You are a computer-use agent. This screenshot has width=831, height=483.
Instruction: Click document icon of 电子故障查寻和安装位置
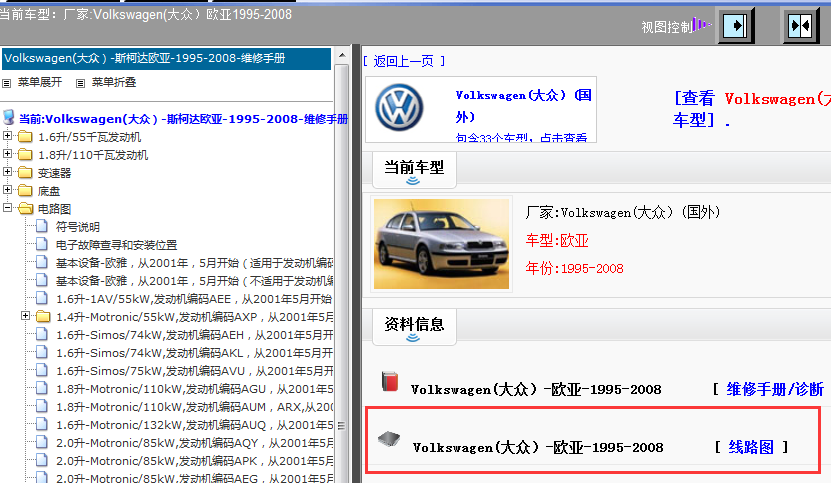[42, 244]
